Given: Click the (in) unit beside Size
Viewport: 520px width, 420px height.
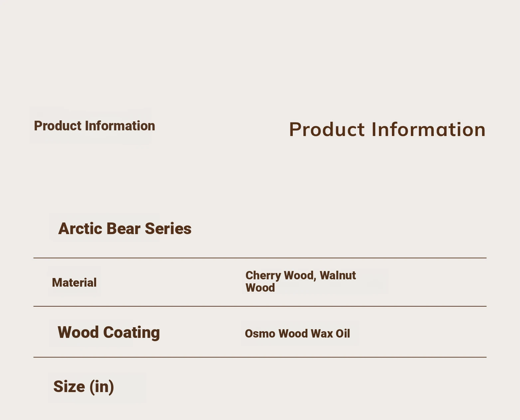Looking at the screenshot, I should point(102,387).
